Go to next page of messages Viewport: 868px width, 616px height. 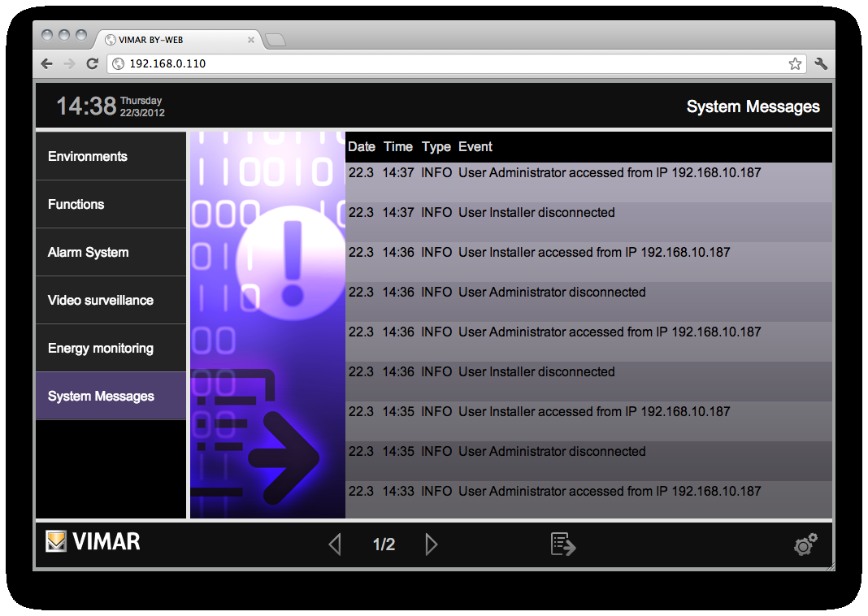coord(432,544)
